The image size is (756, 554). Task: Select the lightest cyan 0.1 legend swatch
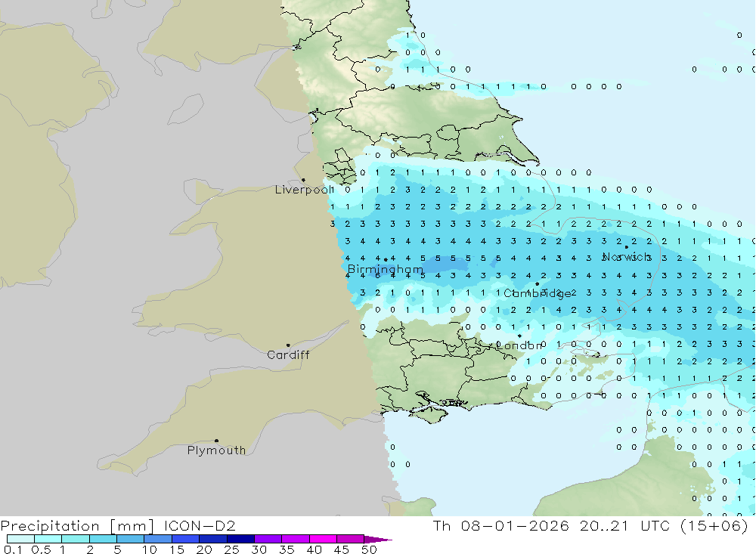20,539
